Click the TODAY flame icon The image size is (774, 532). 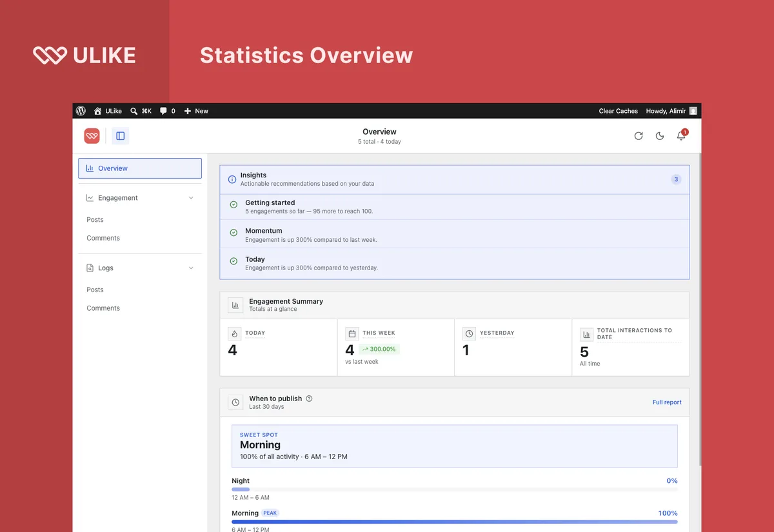pyautogui.click(x=234, y=333)
